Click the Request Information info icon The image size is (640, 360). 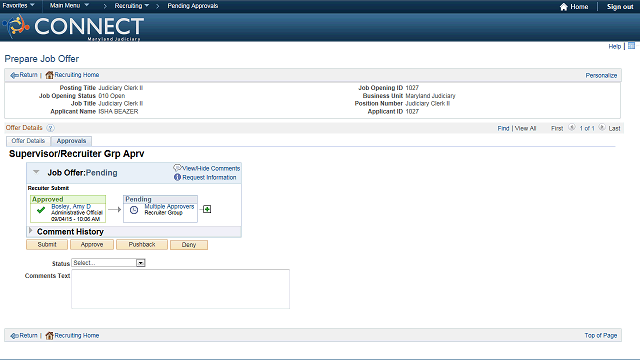177,177
